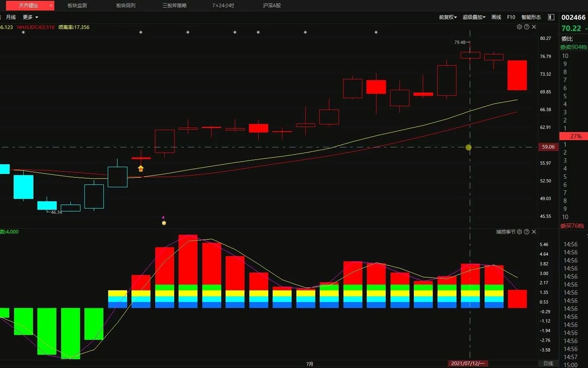Viewport: 588px width, 368px height.
Task: Open the 前复权 adjustment dropdown
Action: pyautogui.click(x=448, y=17)
